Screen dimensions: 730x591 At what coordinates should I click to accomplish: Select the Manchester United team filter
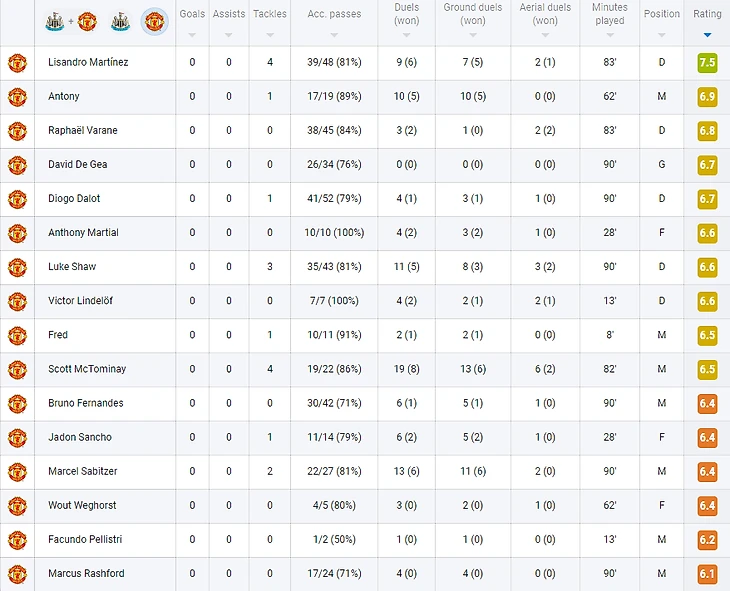154,21
